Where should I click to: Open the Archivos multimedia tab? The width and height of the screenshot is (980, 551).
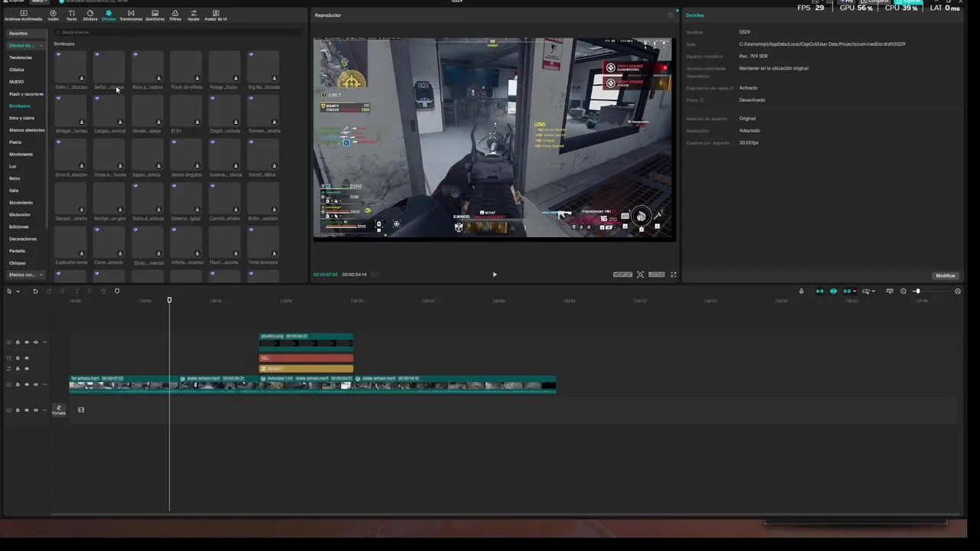tap(23, 15)
